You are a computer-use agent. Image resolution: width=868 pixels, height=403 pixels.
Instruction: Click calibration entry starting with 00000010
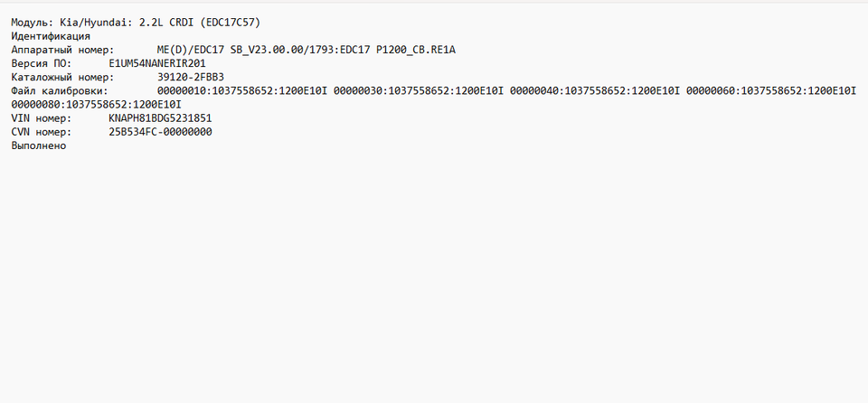tap(241, 90)
